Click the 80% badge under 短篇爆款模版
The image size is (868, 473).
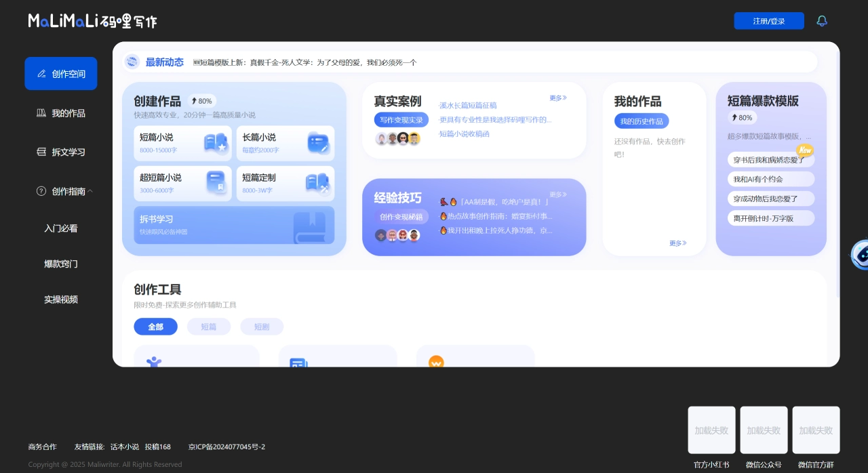[742, 117]
